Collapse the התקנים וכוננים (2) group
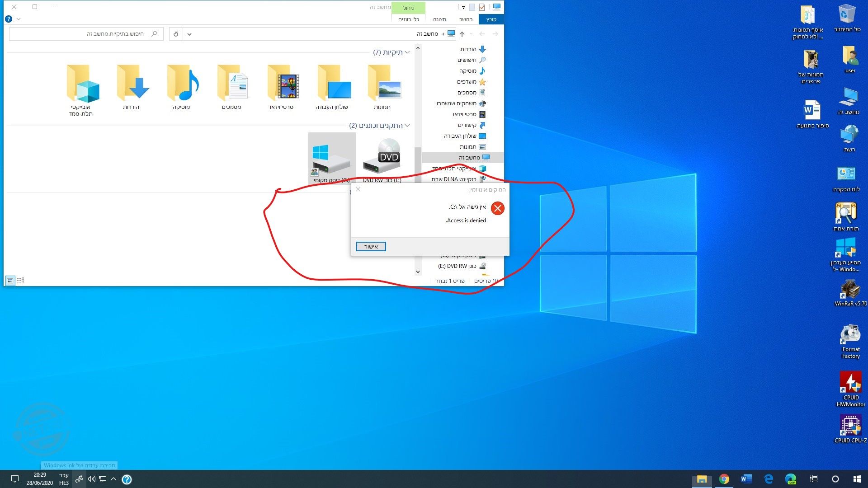 click(407, 125)
